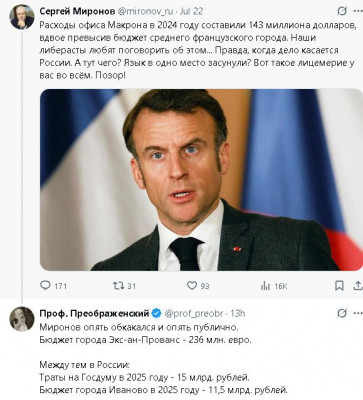Image resolution: width=363 pixels, height=400 pixels.
Task: Bookmark Mironov's tweet
Action: pos(339,285)
